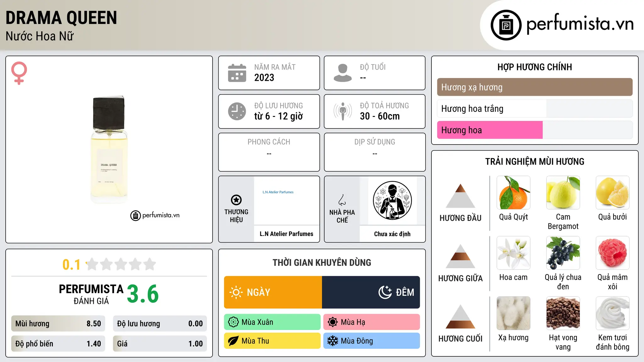644x362 pixels.
Task: Click the brown Hương xạ hương accord bar
Action: point(535,87)
